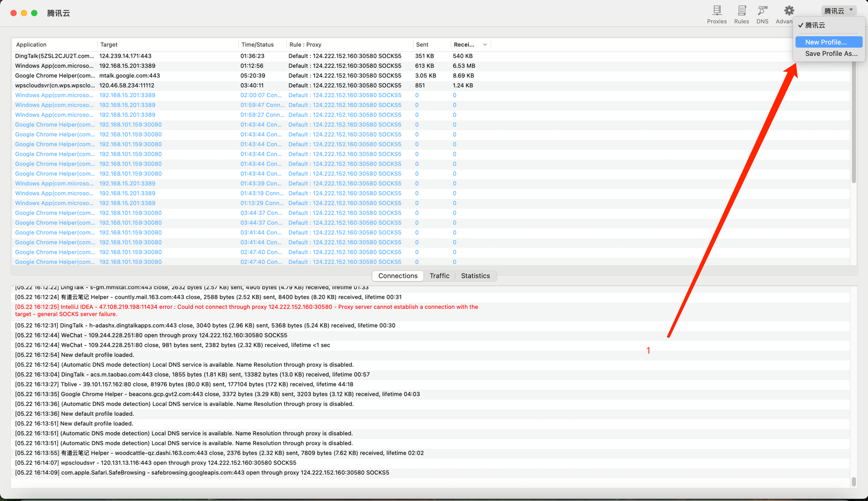Open the Rules panel
The image size is (868, 501).
[741, 14]
